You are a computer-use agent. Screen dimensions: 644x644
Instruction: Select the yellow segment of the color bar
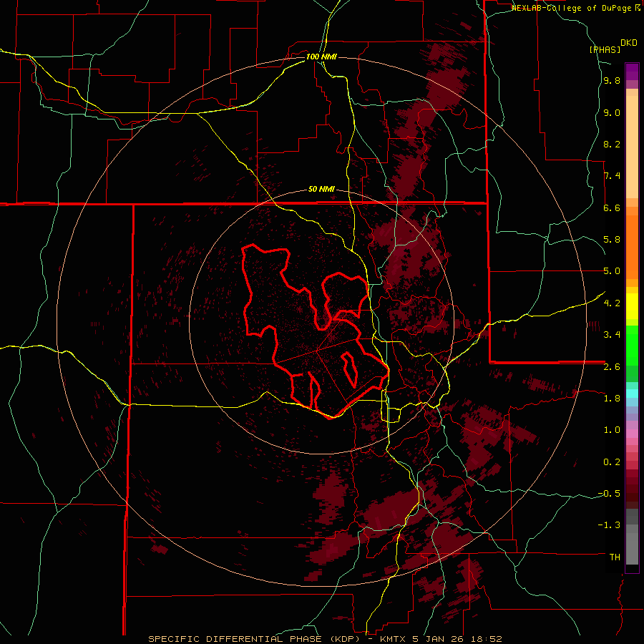point(632,306)
